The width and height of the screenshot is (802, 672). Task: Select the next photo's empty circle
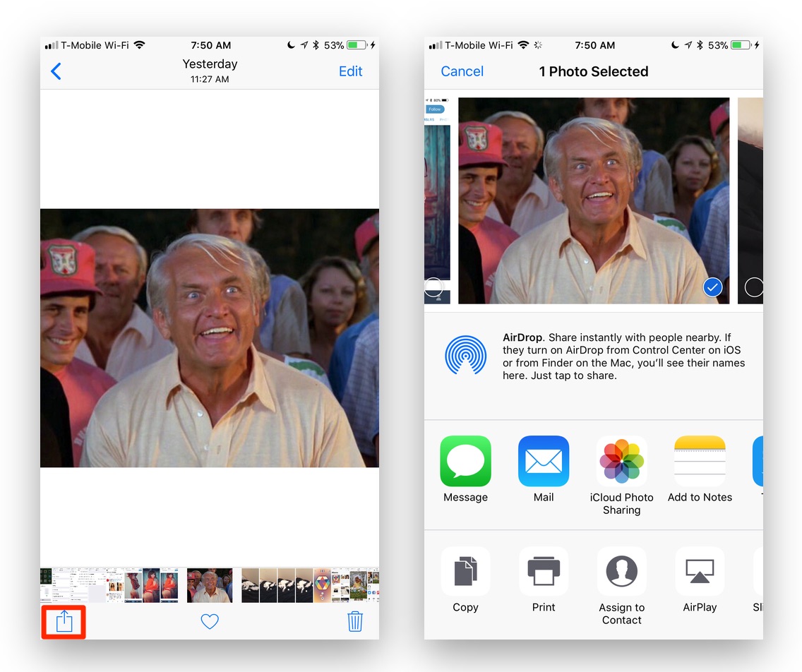753,287
